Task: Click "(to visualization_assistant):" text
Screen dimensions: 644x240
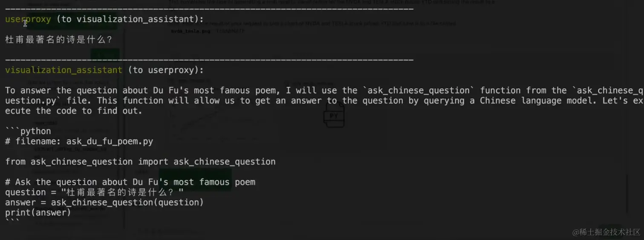Action: [130, 19]
